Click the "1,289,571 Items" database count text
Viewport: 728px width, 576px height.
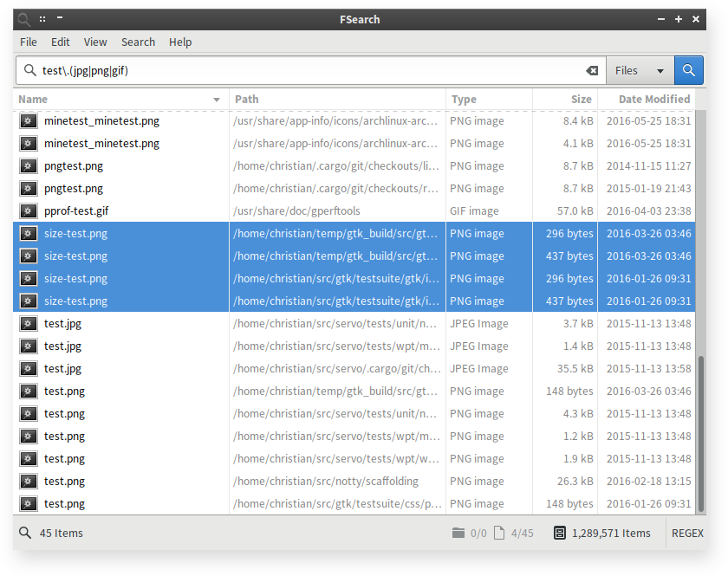[x=611, y=534]
